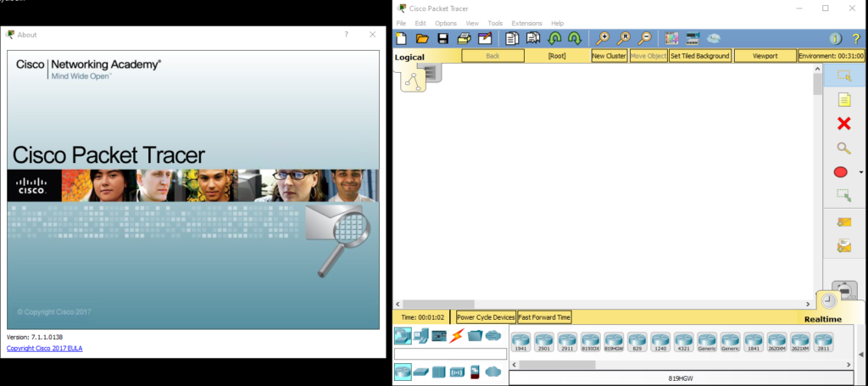The width and height of the screenshot is (868, 386).
Task: Click the New Cluster button
Action: (609, 56)
